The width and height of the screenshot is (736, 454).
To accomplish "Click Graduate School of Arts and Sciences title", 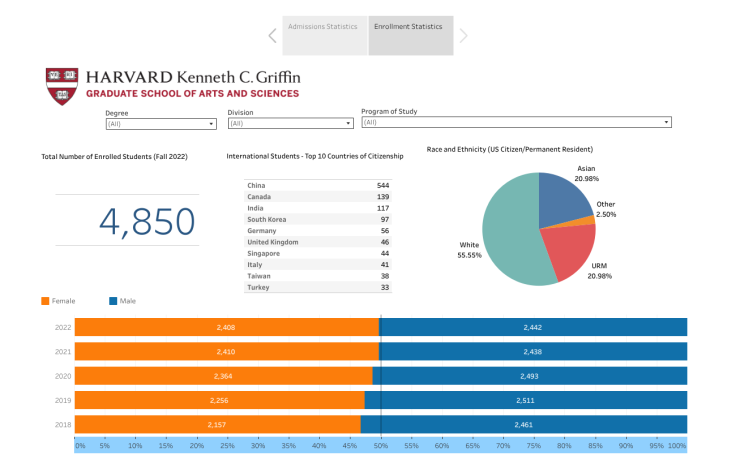I will 192,94.
